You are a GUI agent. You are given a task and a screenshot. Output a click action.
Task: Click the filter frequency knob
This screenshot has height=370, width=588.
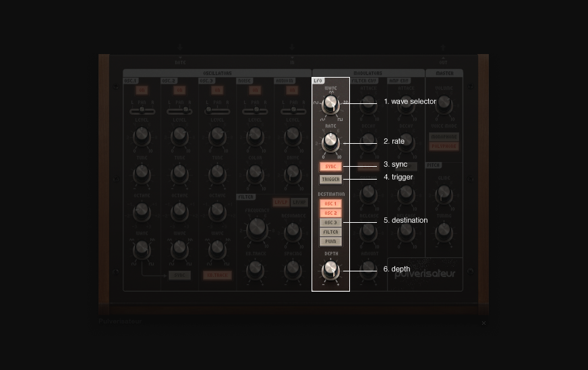pos(257,228)
